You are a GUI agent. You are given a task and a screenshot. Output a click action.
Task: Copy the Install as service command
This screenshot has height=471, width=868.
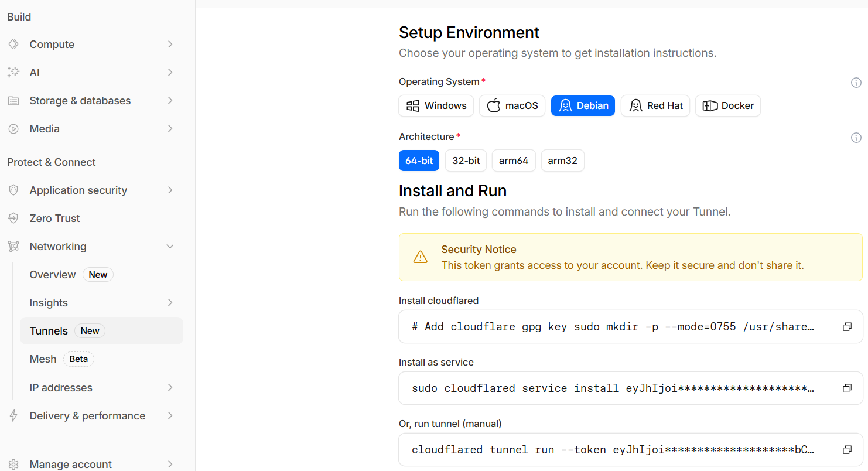point(847,388)
